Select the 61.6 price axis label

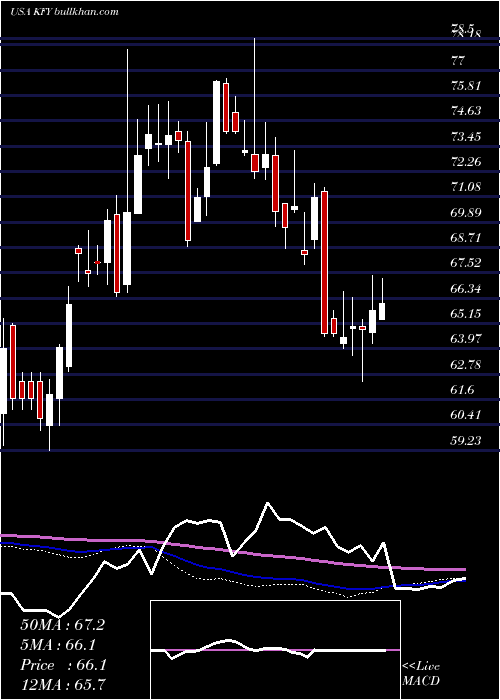pyautogui.click(x=462, y=390)
